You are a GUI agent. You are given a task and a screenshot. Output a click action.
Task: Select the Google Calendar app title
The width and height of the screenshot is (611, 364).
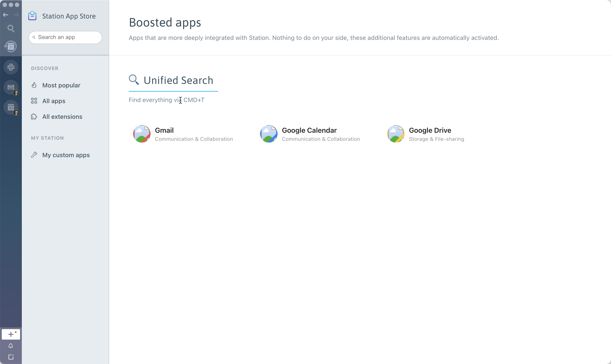click(309, 130)
